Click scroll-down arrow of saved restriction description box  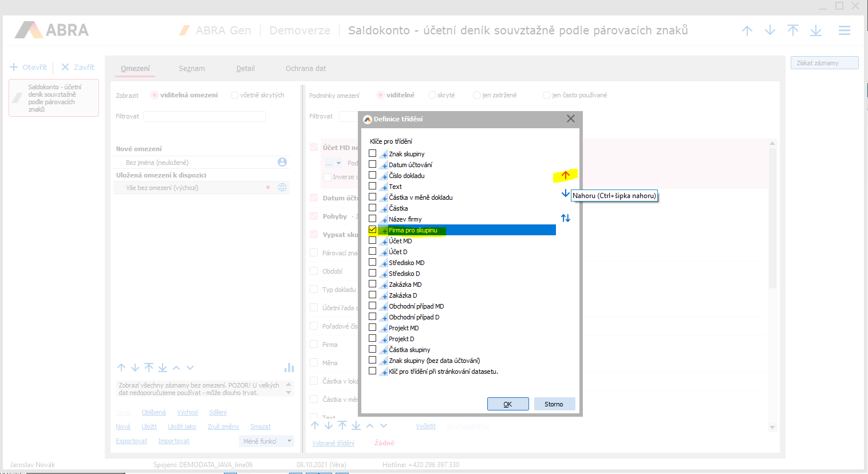(x=289, y=393)
